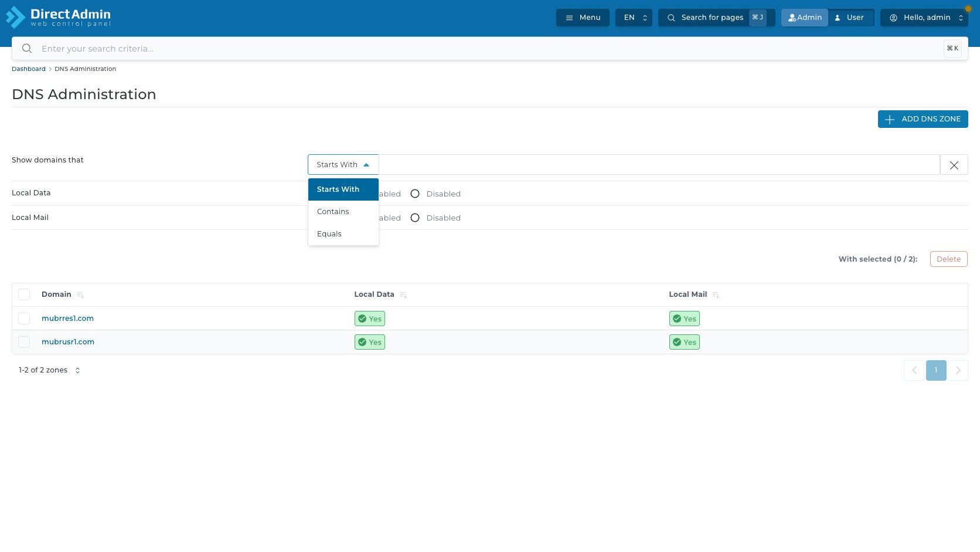Choose Equals option in list
Image resolution: width=980 pixels, height=552 pixels.
[x=343, y=234]
